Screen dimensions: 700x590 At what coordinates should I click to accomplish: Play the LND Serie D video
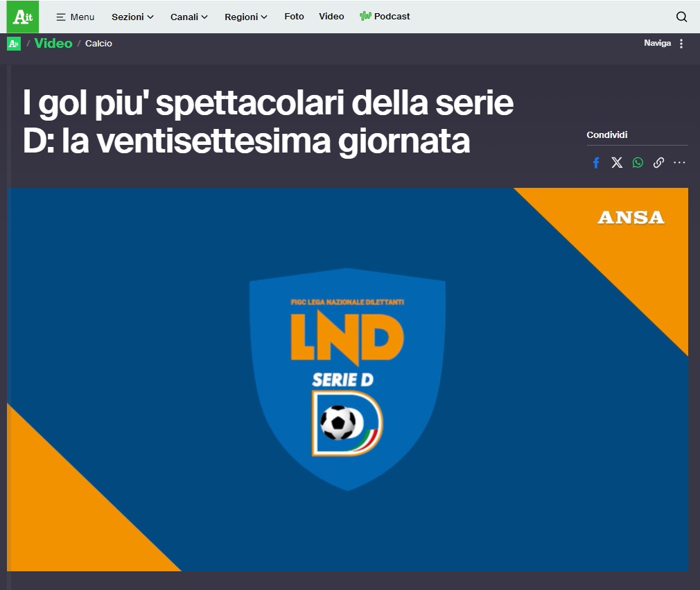347,379
